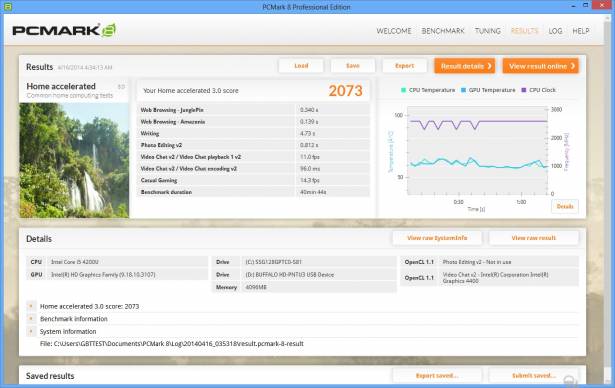Open the WELCOME tab
This screenshot has width=615, height=388.
pos(394,31)
